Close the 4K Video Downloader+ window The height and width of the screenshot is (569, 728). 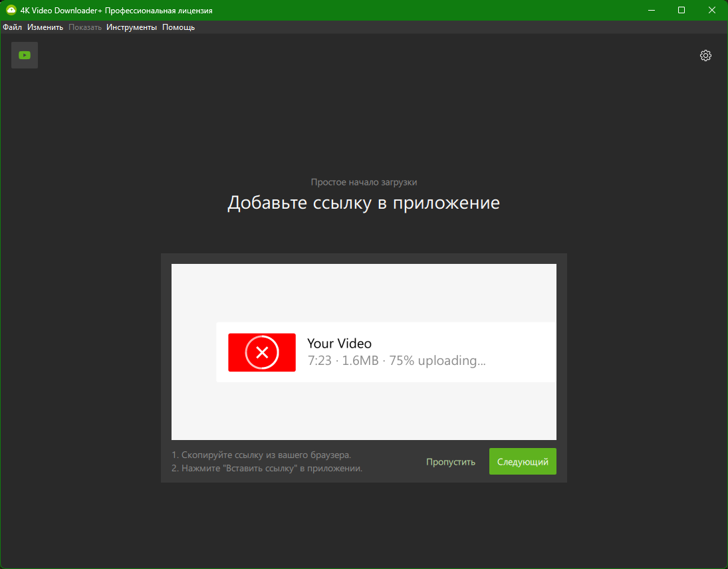point(712,10)
